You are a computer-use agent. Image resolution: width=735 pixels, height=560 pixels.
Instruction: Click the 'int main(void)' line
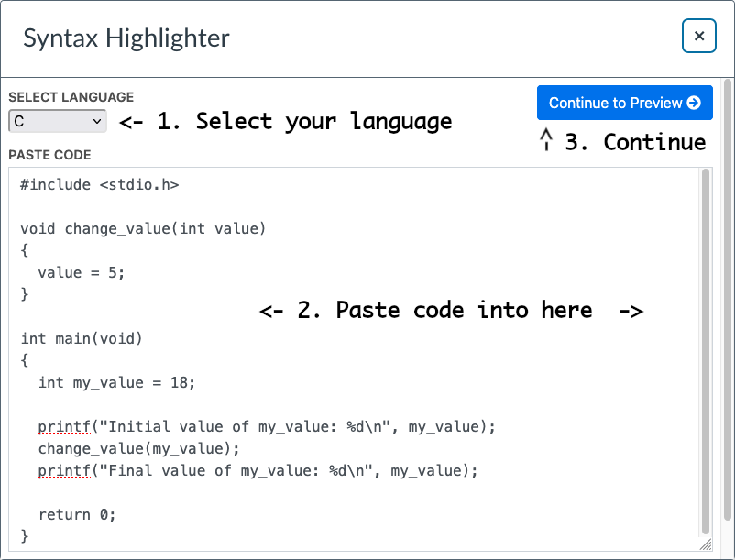[81, 338]
